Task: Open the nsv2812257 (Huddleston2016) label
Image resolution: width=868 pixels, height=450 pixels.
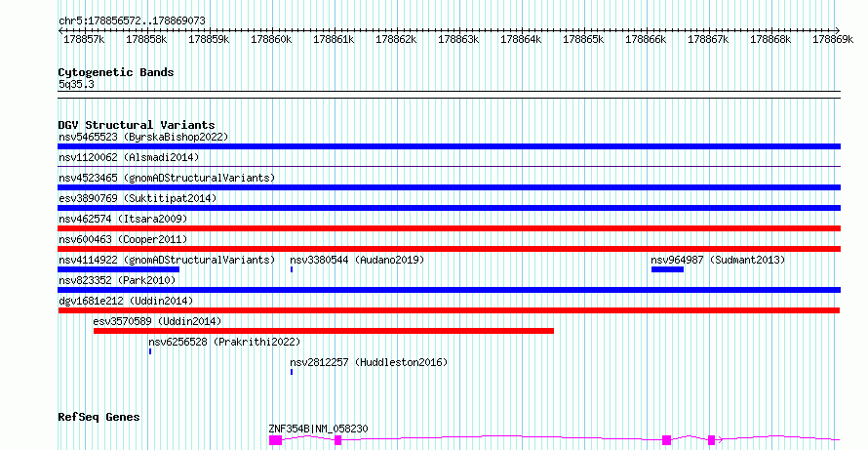Action: point(369,362)
